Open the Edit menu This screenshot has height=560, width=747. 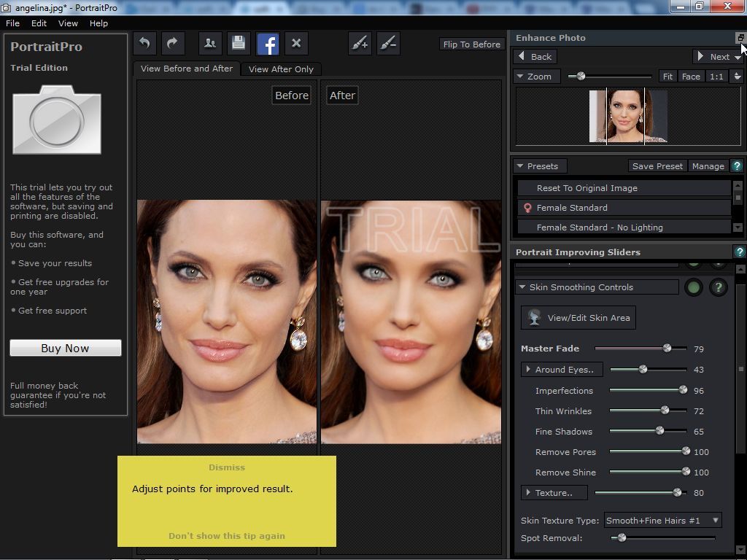point(39,23)
